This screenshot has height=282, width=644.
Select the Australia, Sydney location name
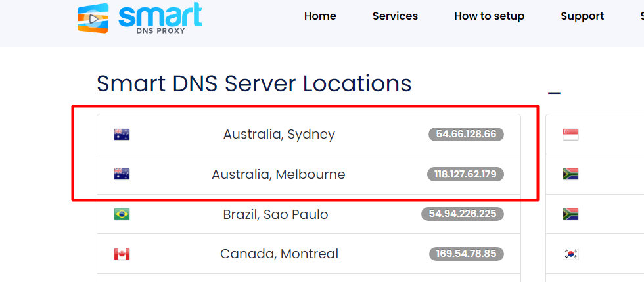(279, 135)
